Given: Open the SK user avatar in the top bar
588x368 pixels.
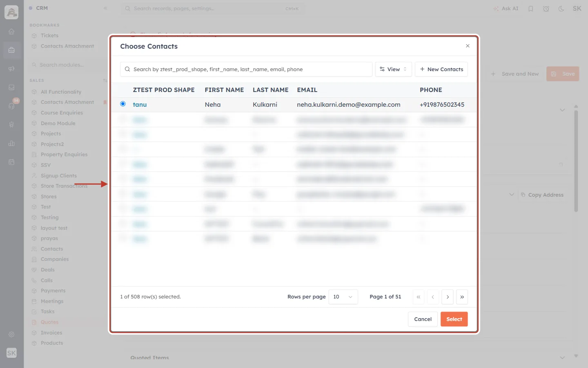Looking at the screenshot, I should click(577, 9).
